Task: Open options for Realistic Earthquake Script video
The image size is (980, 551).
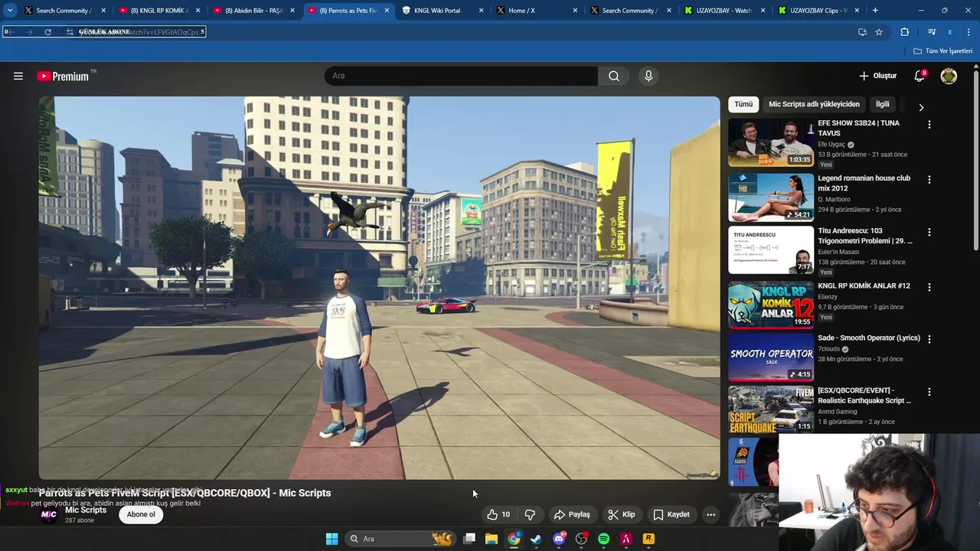Action: (929, 392)
